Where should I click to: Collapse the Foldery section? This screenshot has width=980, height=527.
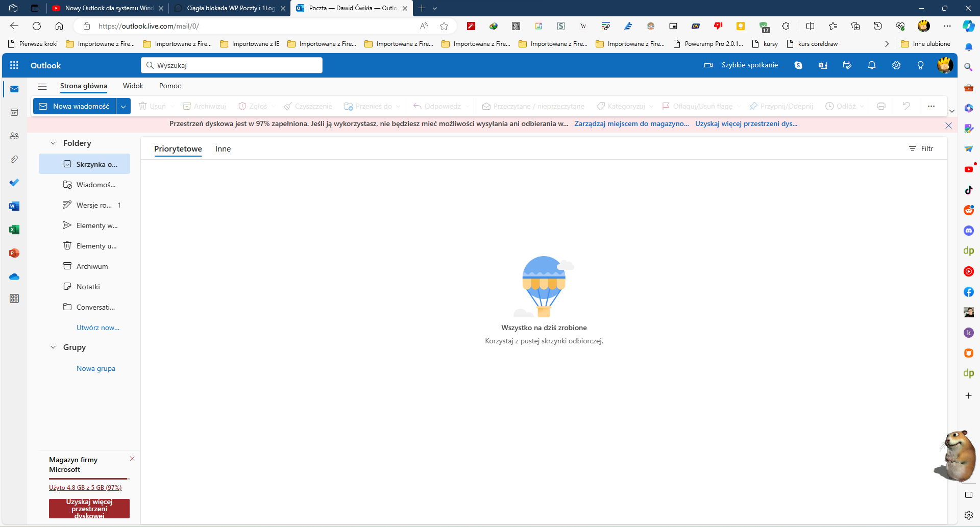point(53,143)
